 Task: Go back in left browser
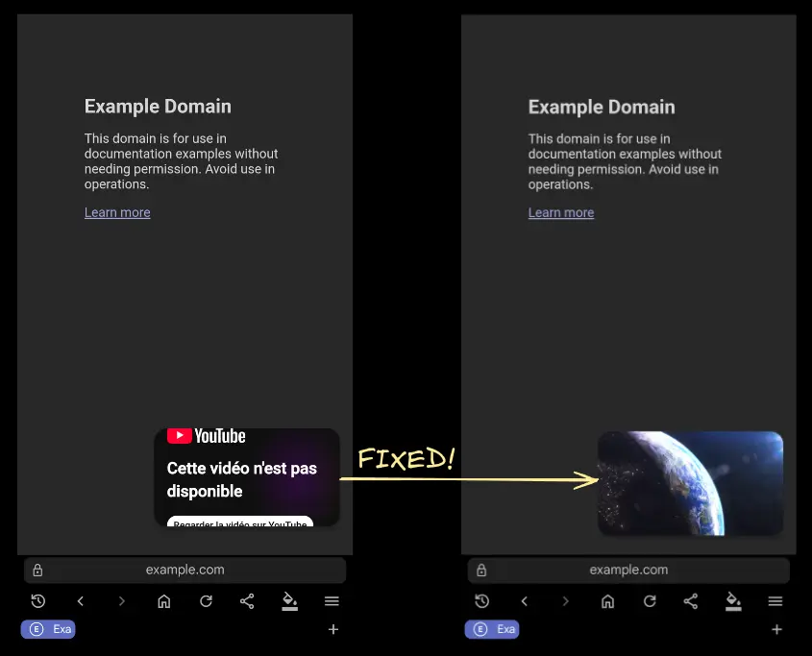[81, 601]
